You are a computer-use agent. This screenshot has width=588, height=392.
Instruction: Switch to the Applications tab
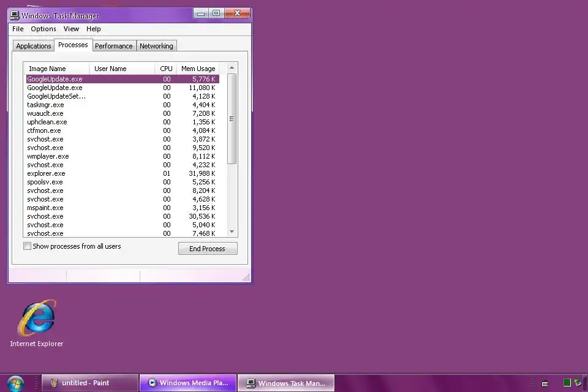(33, 46)
